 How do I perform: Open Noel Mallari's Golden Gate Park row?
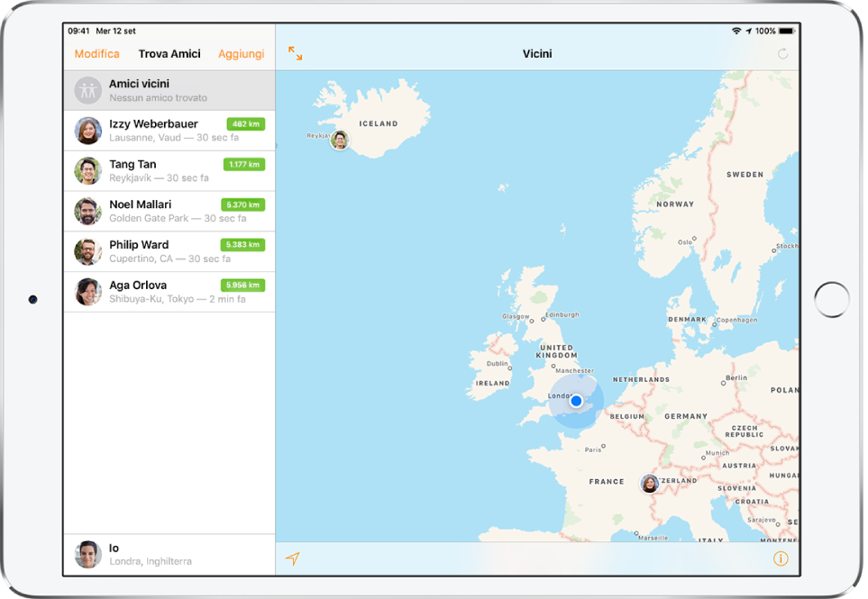[x=169, y=212]
